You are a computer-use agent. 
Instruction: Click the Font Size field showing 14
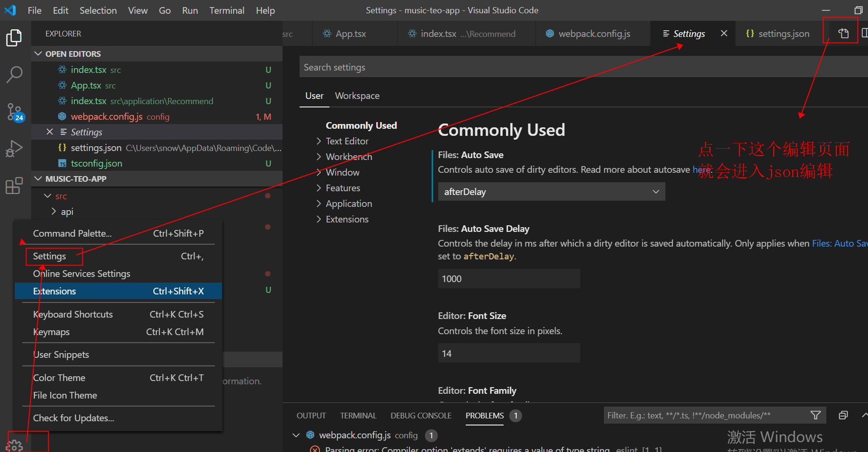point(509,354)
